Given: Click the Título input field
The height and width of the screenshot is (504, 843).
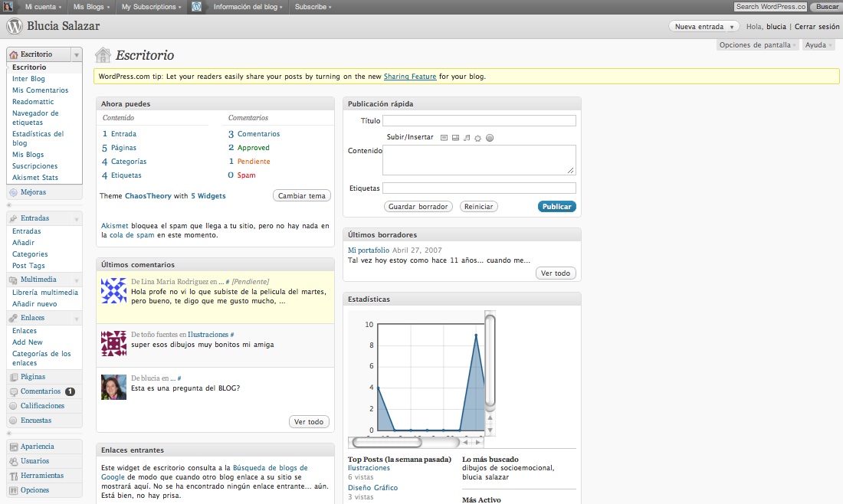Looking at the screenshot, I should point(479,121).
